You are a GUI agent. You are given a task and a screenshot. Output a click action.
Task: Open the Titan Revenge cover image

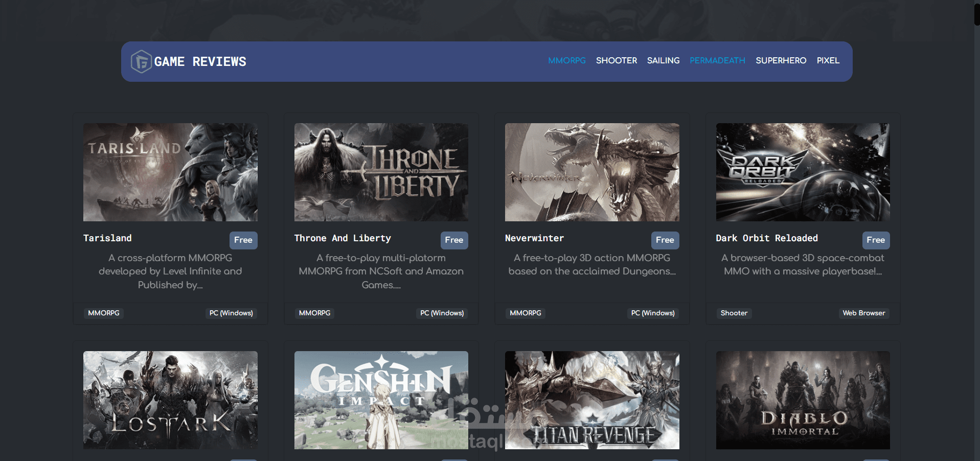click(592, 400)
